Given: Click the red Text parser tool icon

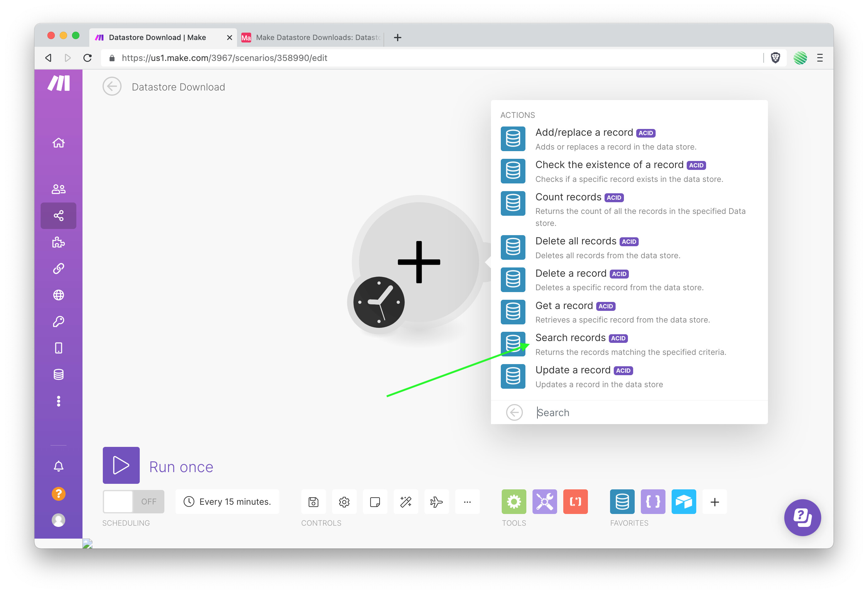Looking at the screenshot, I should (x=575, y=501).
